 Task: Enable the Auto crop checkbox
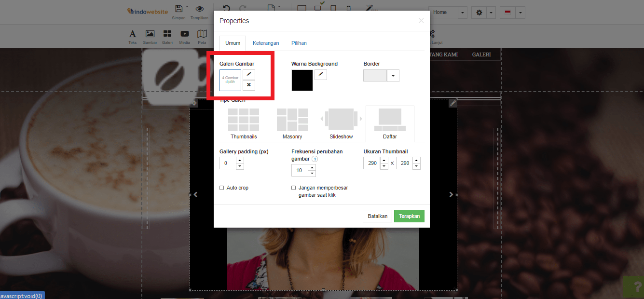click(222, 188)
